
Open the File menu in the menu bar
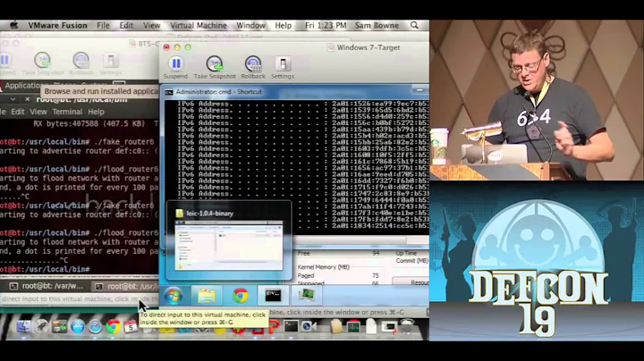coord(103,25)
